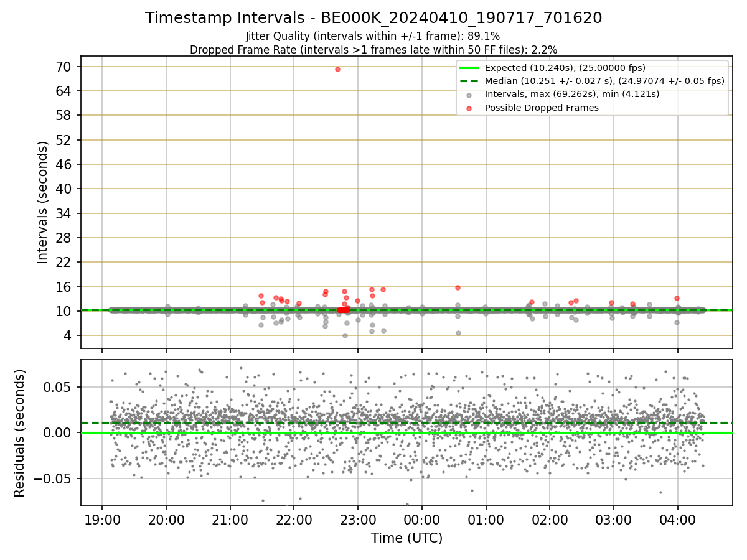The image size is (747, 560).
Task: Click the 16 tick on the intervals axis
Action: tap(65, 287)
